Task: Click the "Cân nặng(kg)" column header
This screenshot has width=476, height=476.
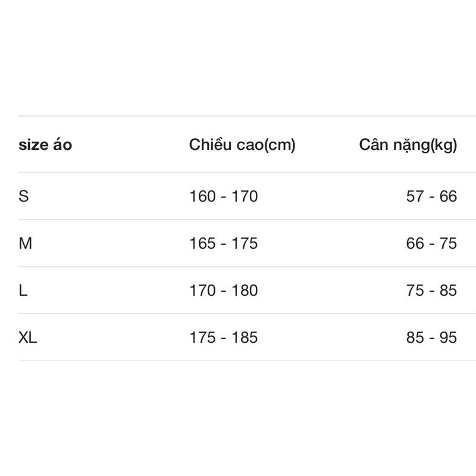Action: (408, 145)
